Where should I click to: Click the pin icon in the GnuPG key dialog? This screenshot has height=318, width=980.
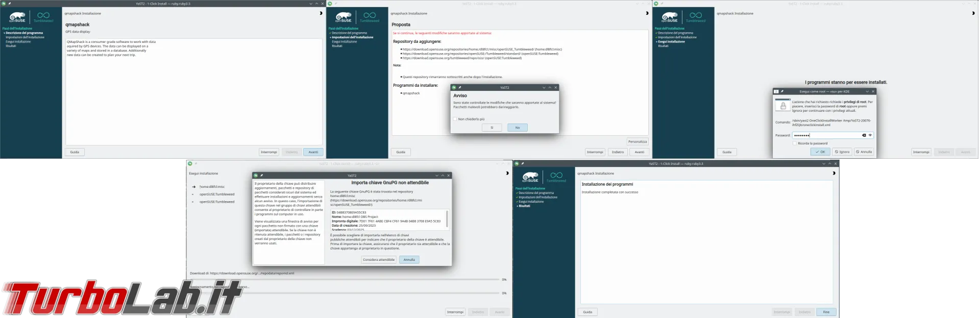261,175
